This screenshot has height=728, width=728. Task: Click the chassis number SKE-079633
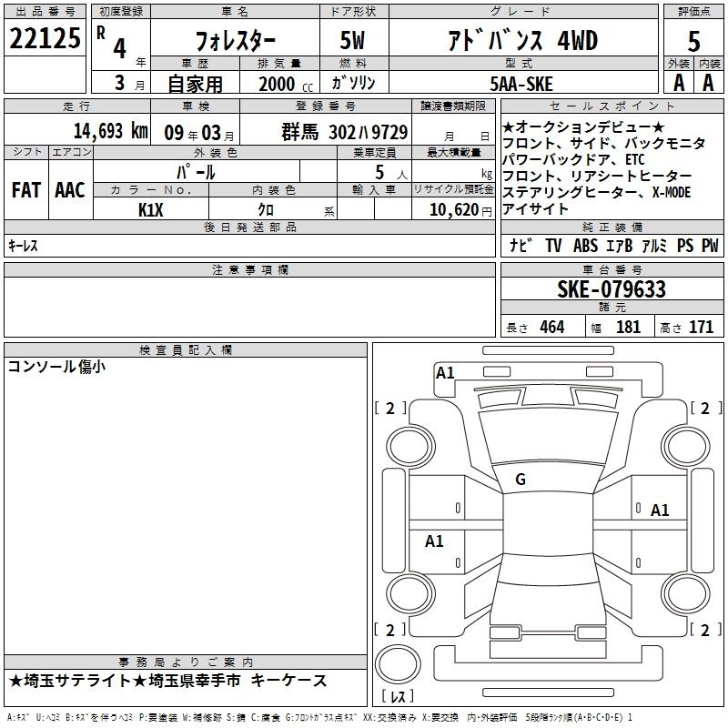click(611, 290)
